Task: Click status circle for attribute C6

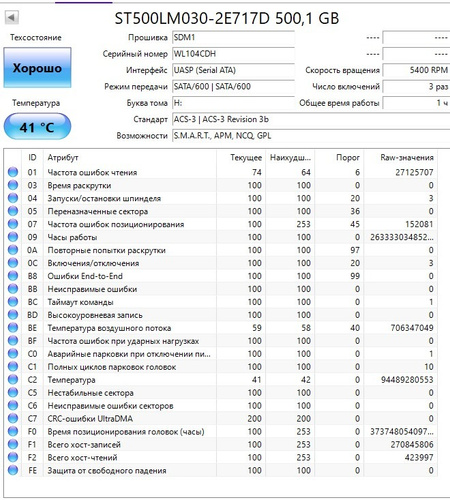Action: [13, 406]
